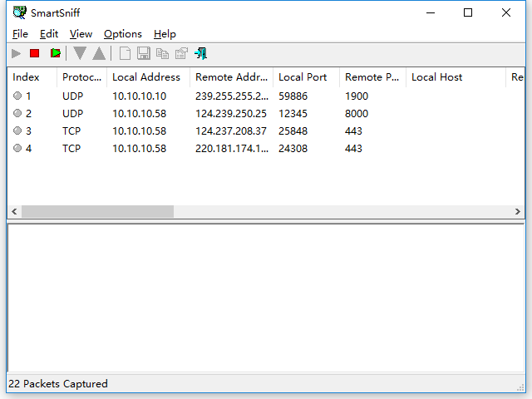Click remote address starting 220.181.174
Image resolution: width=532 pixels, height=399 pixels.
(x=232, y=149)
